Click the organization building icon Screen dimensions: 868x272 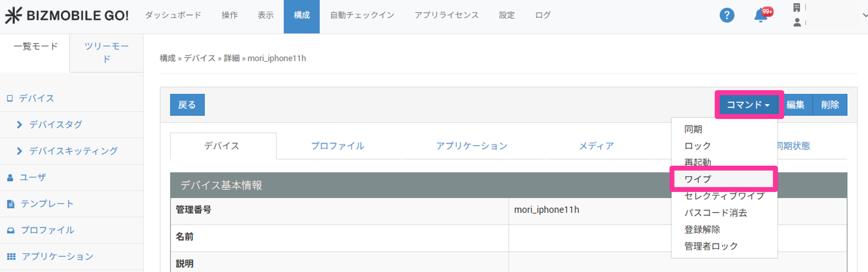(796, 7)
